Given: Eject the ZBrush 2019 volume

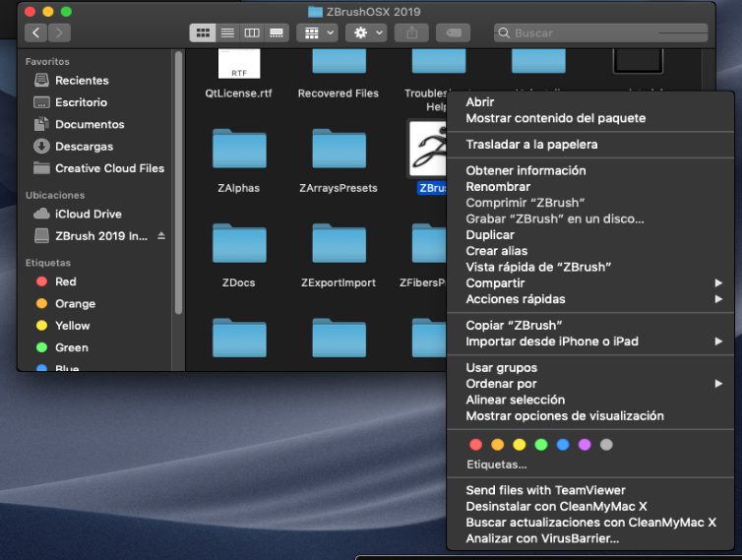Looking at the screenshot, I should click(x=161, y=236).
